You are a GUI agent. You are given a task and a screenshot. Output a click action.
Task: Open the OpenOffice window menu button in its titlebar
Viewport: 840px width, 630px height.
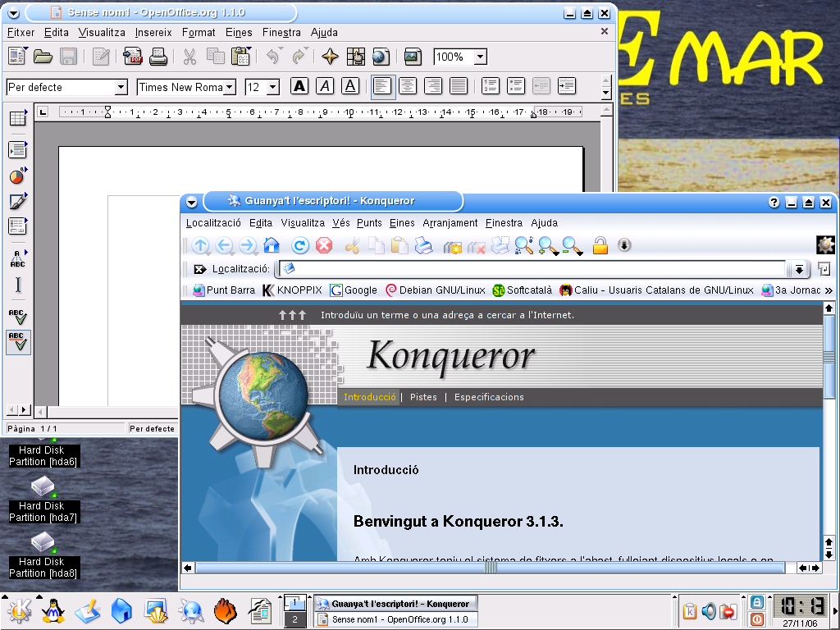click(x=14, y=13)
